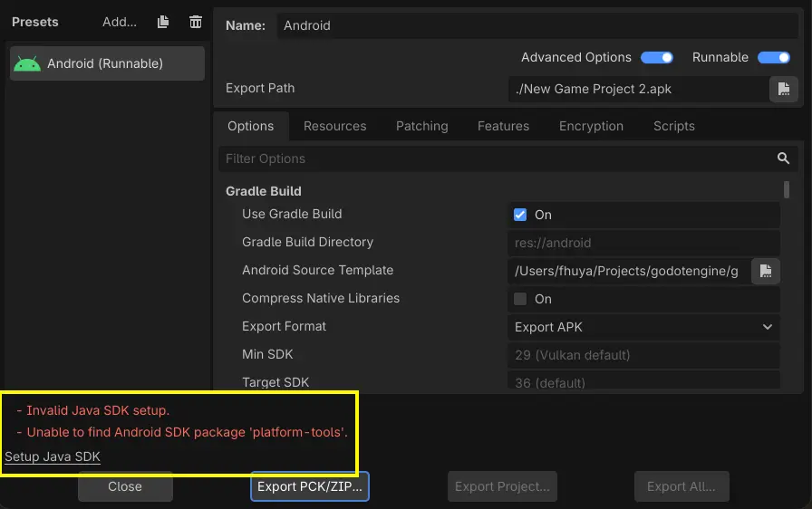
Task: Click the Min SDK value field
Action: pos(643,355)
